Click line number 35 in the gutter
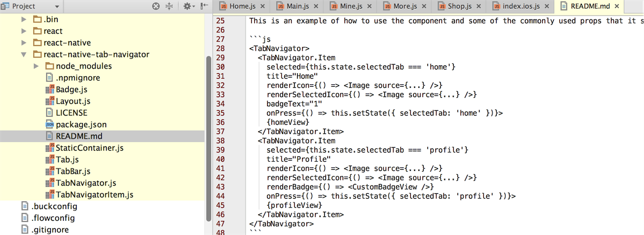644x235 pixels. click(x=220, y=113)
